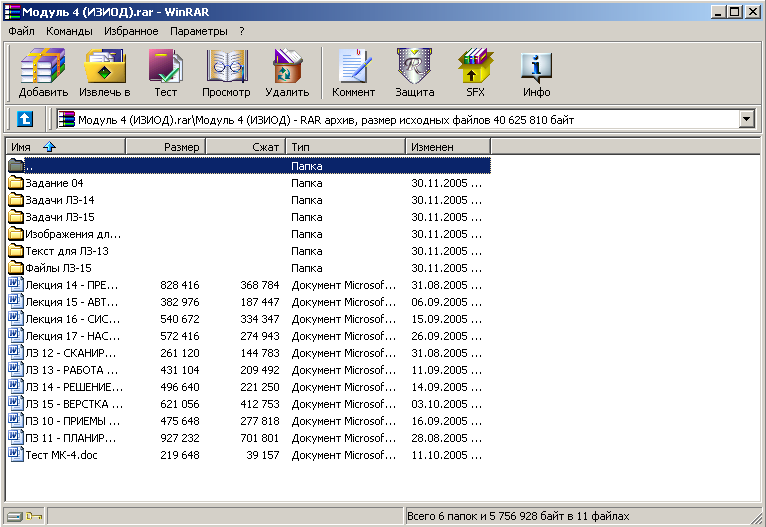This screenshot has width=766, height=527.
Task: Select file name Лекция 17 - НАС...
Action: point(72,336)
